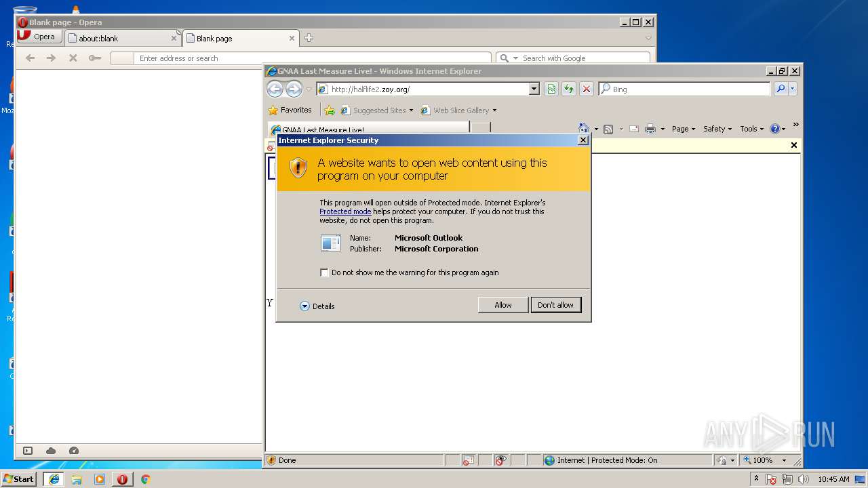Click Add to Favorites Bar star icon

[x=330, y=110]
